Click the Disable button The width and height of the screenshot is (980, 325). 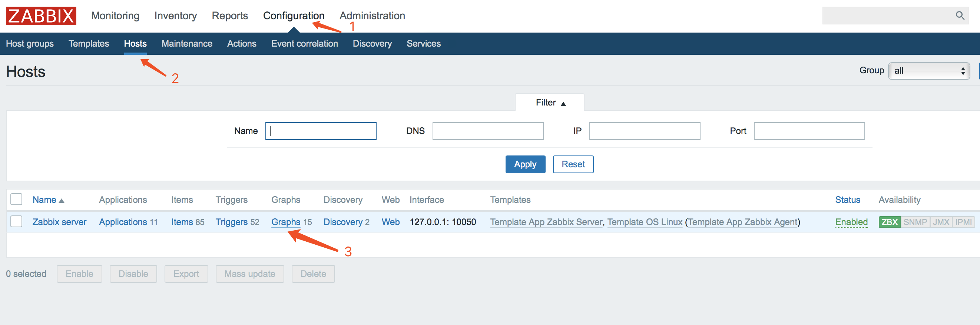133,274
